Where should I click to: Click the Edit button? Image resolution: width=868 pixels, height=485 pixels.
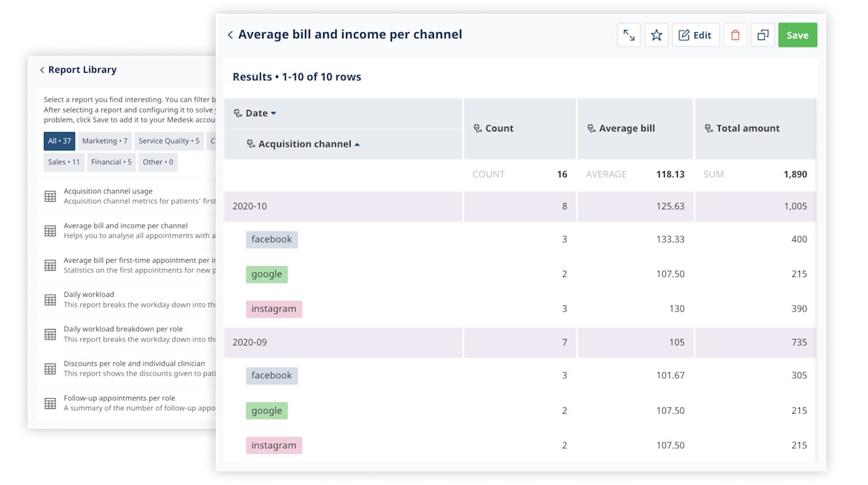pyautogui.click(x=695, y=35)
